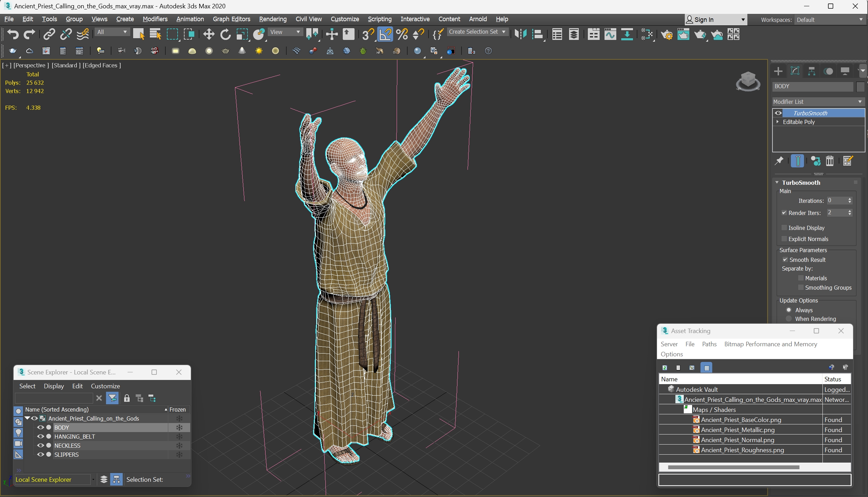Click the BODY object name field

click(812, 86)
